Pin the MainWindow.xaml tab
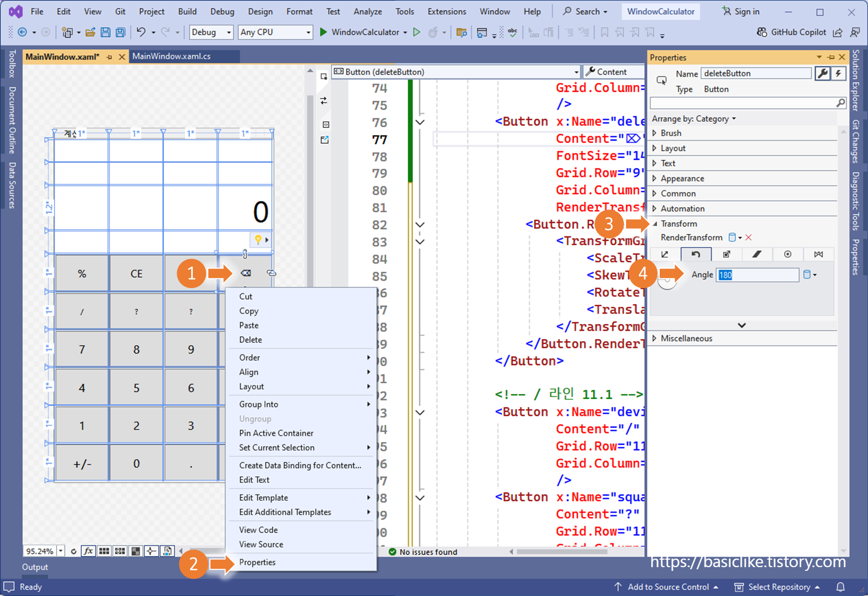Screen dimensions: 868x596 point(110,57)
